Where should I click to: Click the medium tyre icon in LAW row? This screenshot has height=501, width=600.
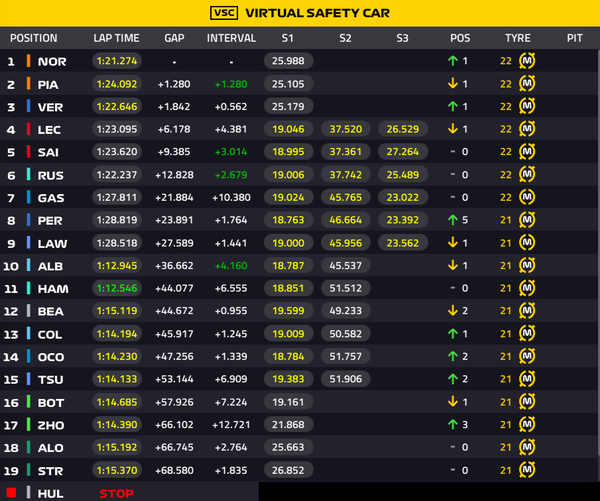527,242
